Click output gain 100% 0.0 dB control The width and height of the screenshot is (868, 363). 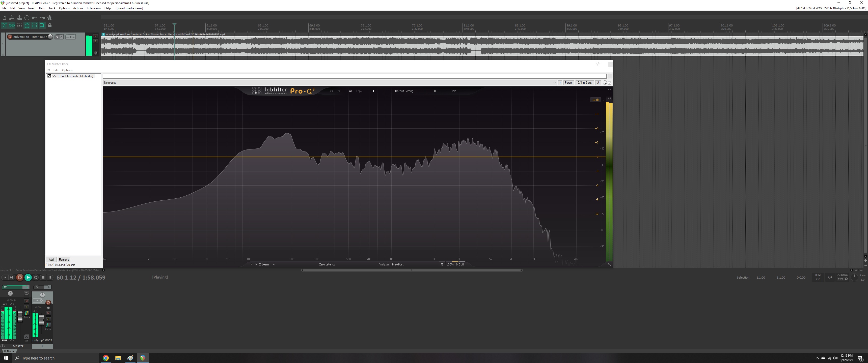coord(455,265)
